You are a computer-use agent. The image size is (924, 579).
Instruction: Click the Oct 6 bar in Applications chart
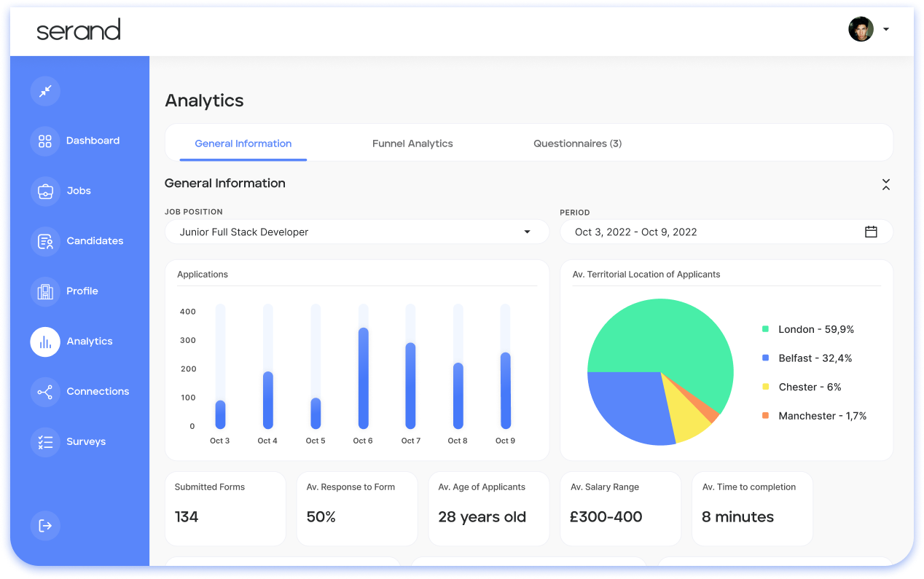363,379
